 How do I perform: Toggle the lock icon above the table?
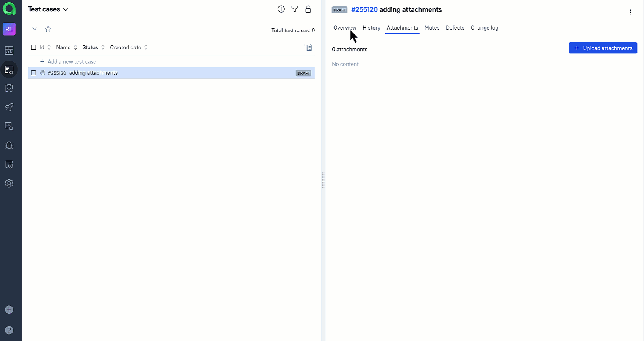[x=308, y=9]
